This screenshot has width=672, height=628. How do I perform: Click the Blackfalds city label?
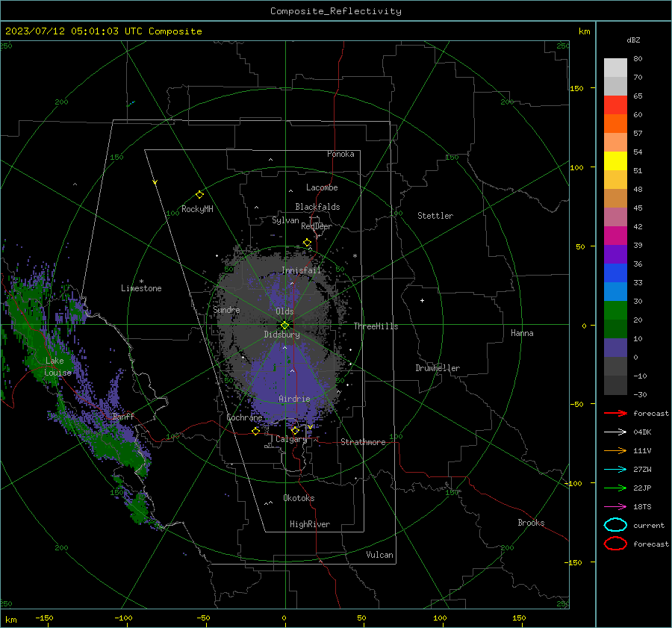point(317,207)
